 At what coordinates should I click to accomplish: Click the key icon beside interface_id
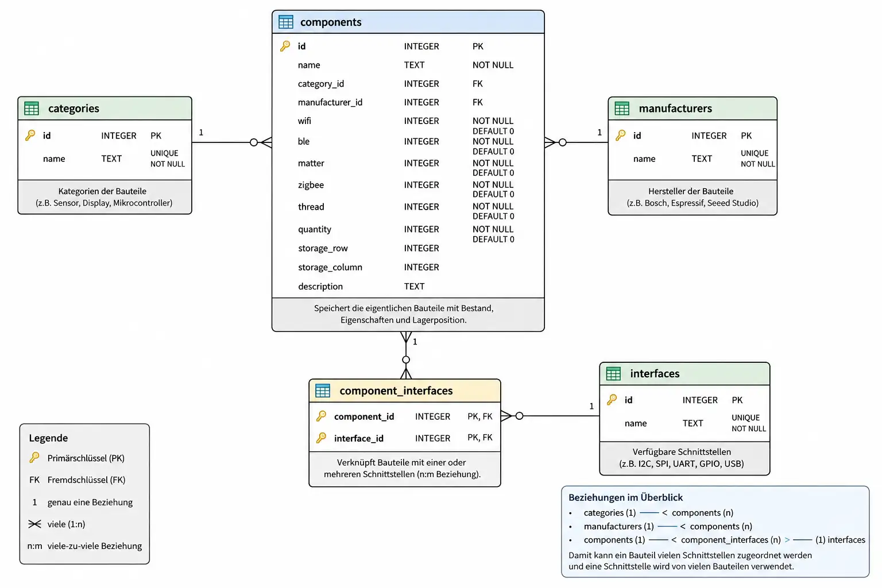click(321, 438)
